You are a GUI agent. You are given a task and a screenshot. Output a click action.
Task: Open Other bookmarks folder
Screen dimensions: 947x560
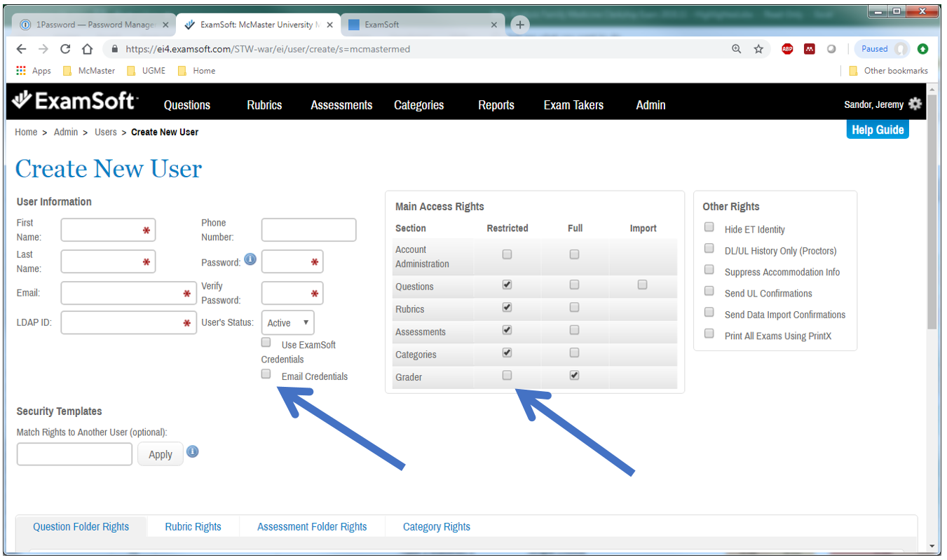pos(888,71)
